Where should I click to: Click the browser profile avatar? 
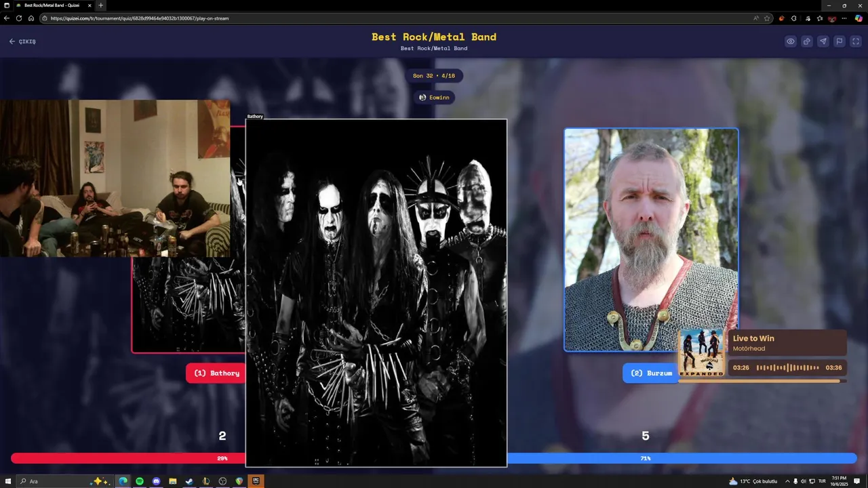(832, 18)
